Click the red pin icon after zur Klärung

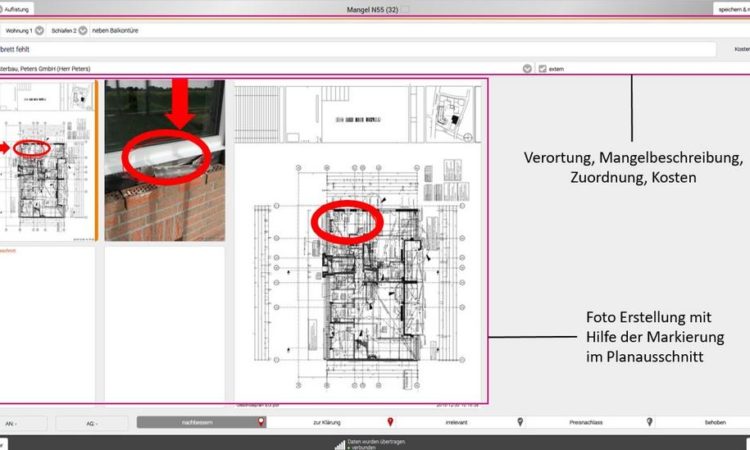[390, 422]
